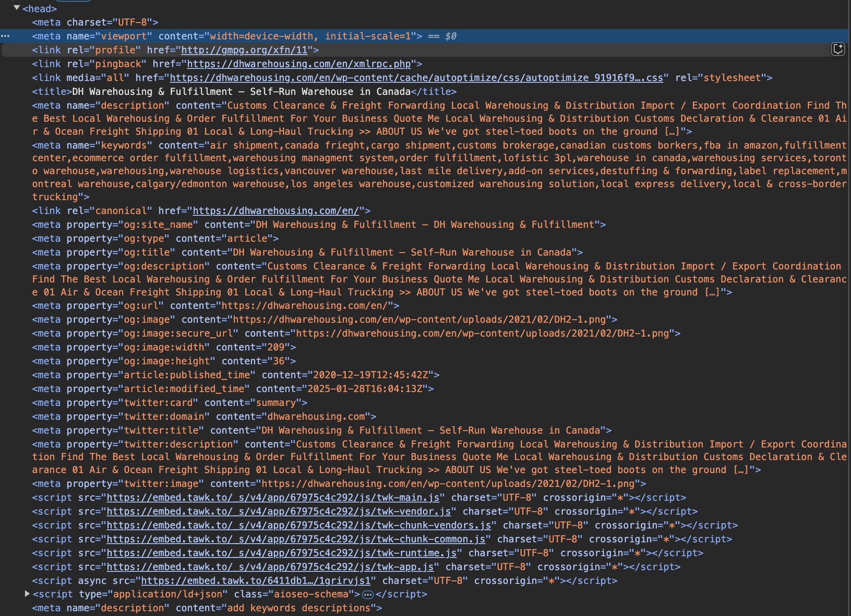Click the twitter:domain value dhwarehousing.com
The image size is (851, 616).
point(316,416)
